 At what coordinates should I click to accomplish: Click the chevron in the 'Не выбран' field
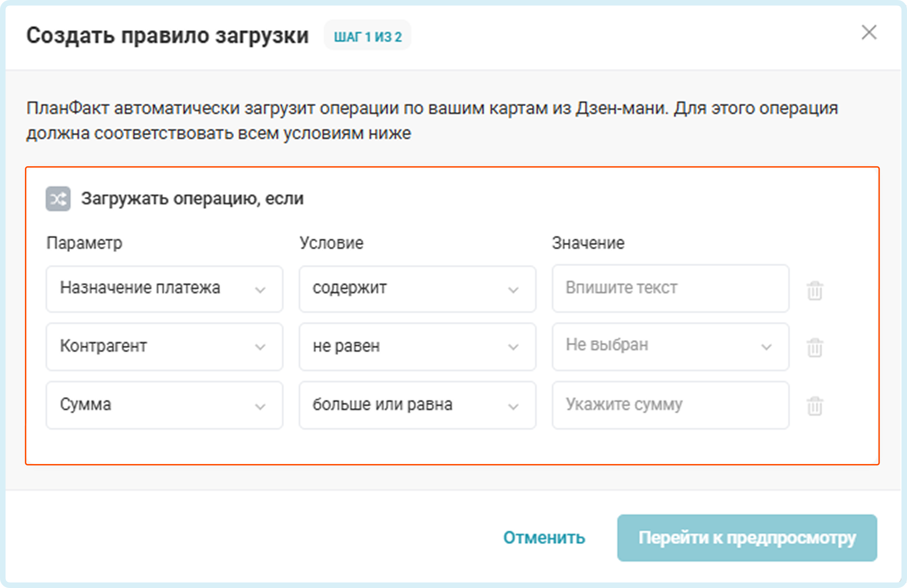pos(766,347)
